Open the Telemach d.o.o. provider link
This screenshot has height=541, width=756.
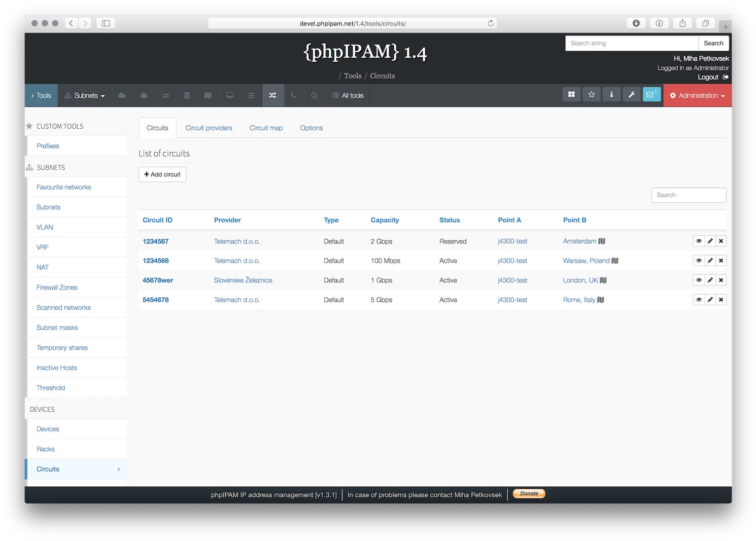237,241
